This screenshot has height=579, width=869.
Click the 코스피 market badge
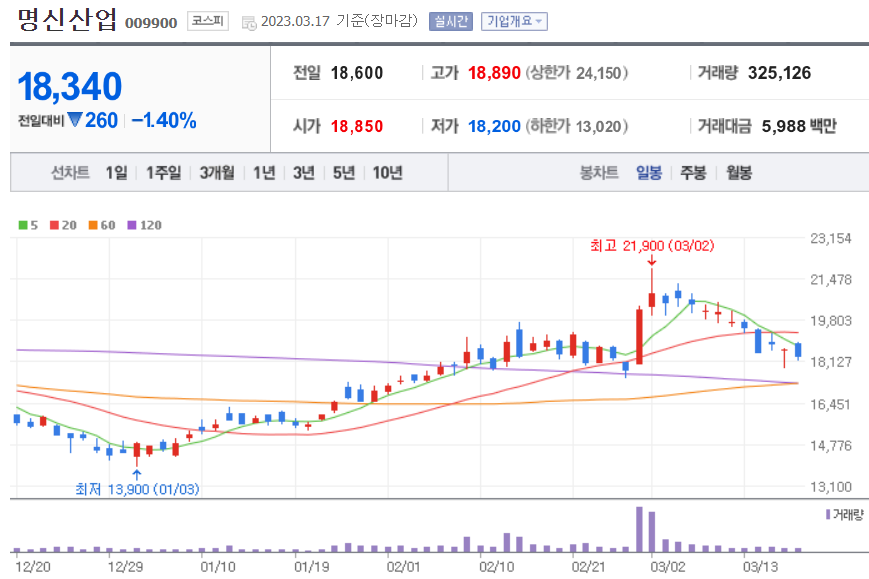pyautogui.click(x=208, y=21)
